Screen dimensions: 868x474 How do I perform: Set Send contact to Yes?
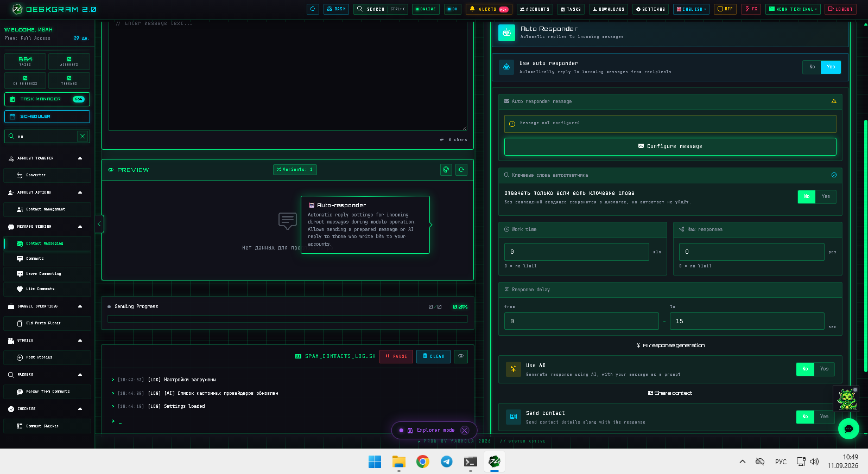pos(824,417)
